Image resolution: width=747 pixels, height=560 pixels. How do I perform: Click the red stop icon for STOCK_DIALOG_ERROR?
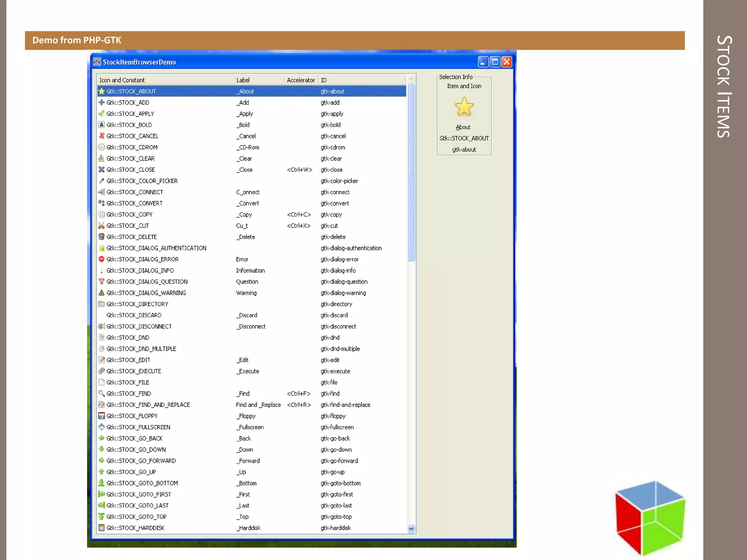pos(101,259)
